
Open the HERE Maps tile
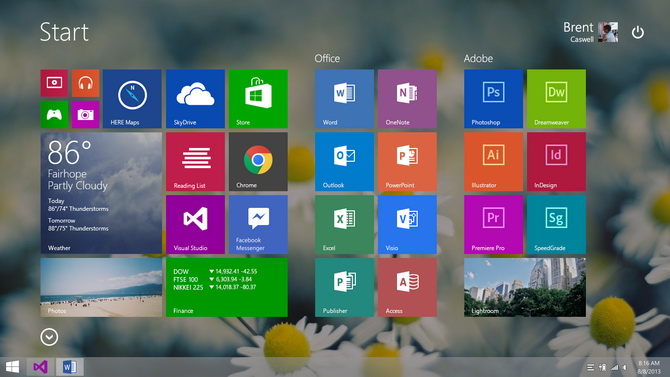[x=132, y=99]
